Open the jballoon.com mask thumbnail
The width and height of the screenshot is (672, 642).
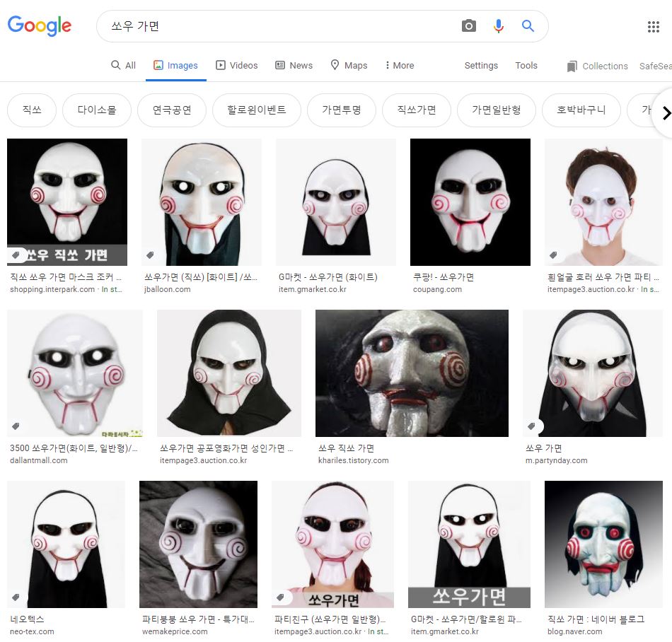coord(202,202)
